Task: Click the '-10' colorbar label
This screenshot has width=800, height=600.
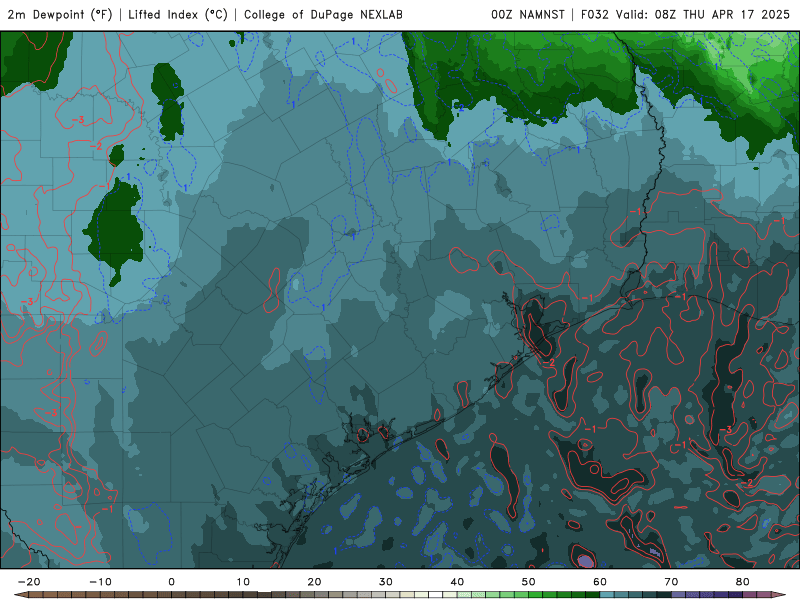Action: pyautogui.click(x=100, y=582)
